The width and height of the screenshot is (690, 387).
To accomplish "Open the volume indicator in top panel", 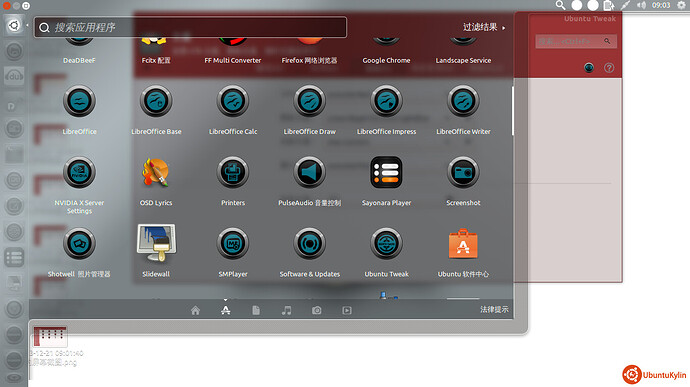I will 642,5.
